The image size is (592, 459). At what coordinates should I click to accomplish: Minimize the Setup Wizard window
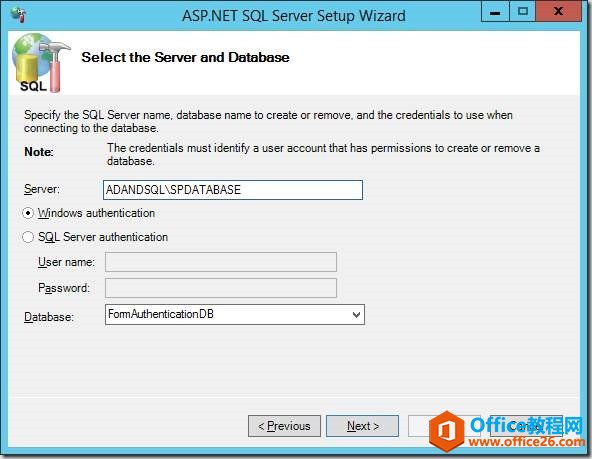pos(495,12)
